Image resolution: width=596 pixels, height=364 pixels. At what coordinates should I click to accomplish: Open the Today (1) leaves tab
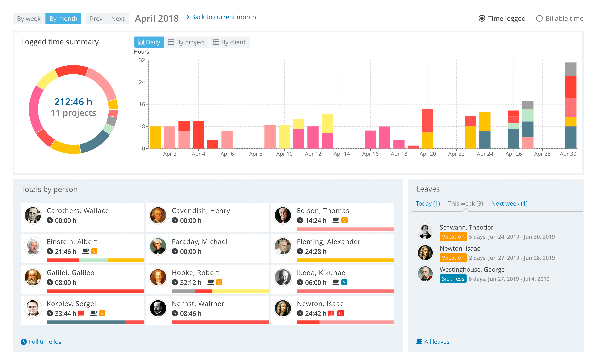coord(428,204)
